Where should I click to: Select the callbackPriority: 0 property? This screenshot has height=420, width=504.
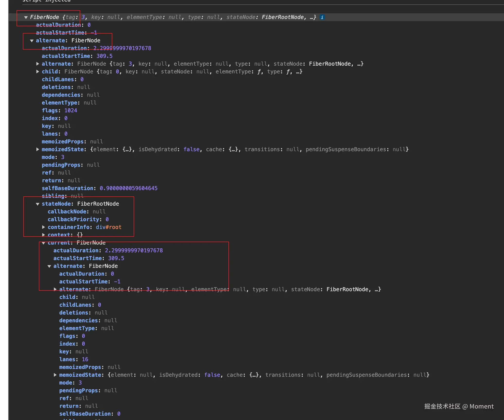(78, 219)
